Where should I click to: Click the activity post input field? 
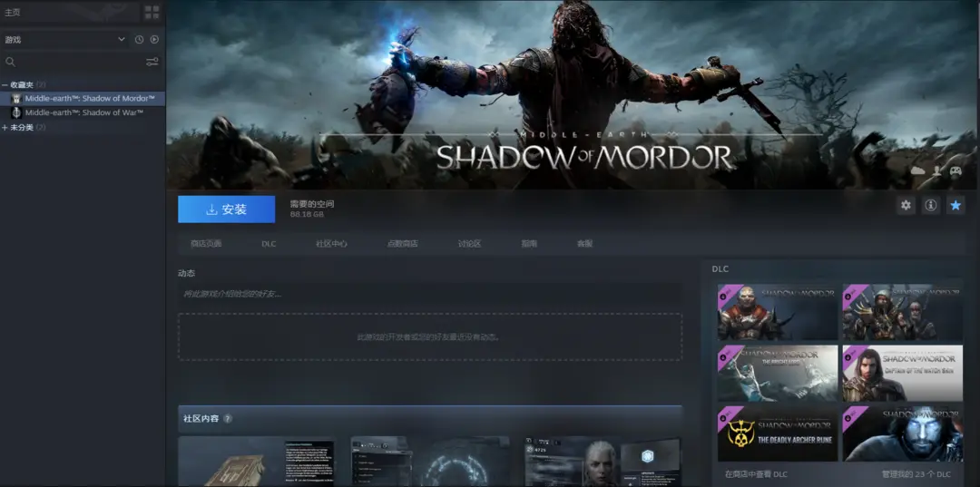pos(430,294)
